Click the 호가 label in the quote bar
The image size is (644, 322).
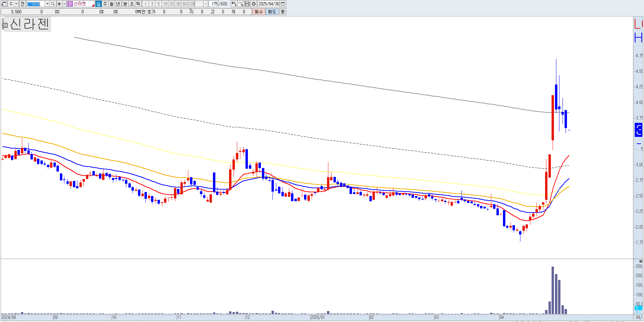click(x=151, y=12)
